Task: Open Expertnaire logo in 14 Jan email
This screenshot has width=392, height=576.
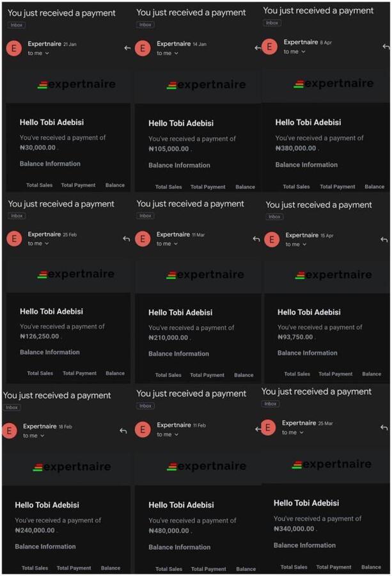Action: click(x=205, y=85)
